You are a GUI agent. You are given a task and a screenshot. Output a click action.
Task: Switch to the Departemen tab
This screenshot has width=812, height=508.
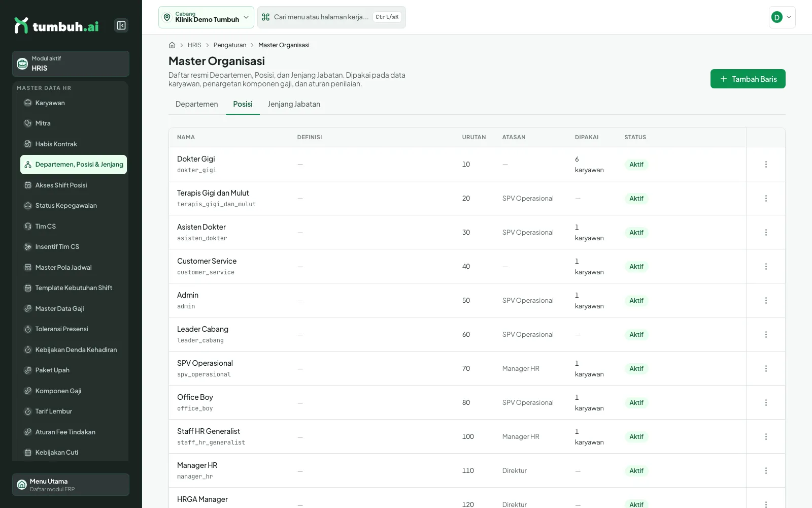tap(197, 104)
